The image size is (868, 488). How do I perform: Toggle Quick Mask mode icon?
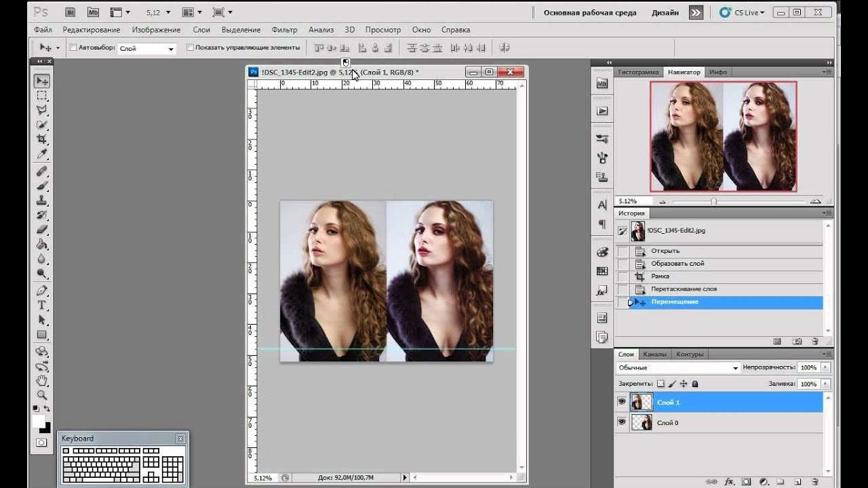point(42,443)
